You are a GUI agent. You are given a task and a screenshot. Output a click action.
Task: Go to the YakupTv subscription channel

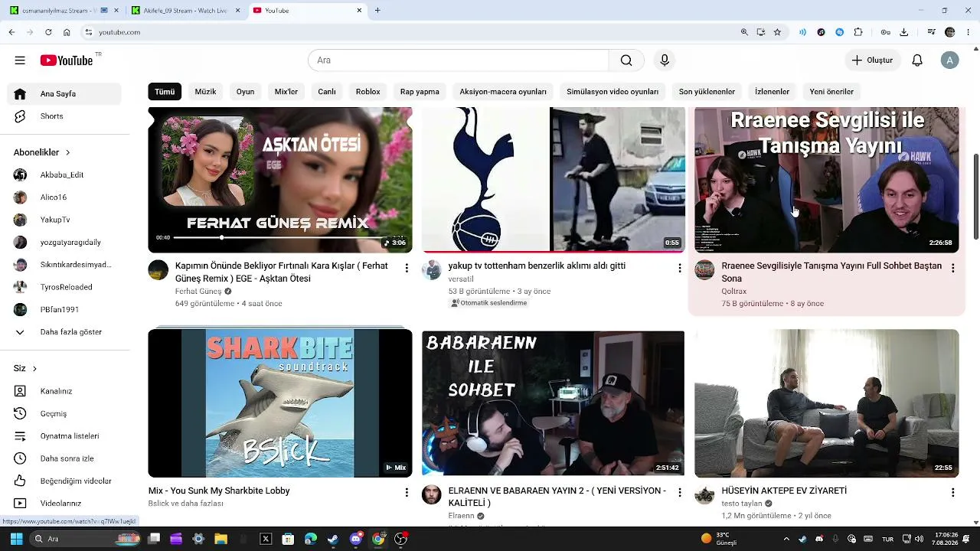click(64, 220)
